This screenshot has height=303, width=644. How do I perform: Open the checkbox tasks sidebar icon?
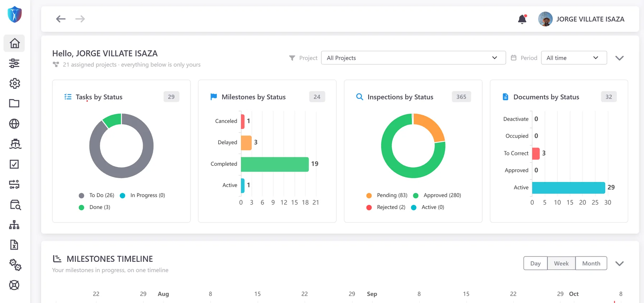coord(14,164)
